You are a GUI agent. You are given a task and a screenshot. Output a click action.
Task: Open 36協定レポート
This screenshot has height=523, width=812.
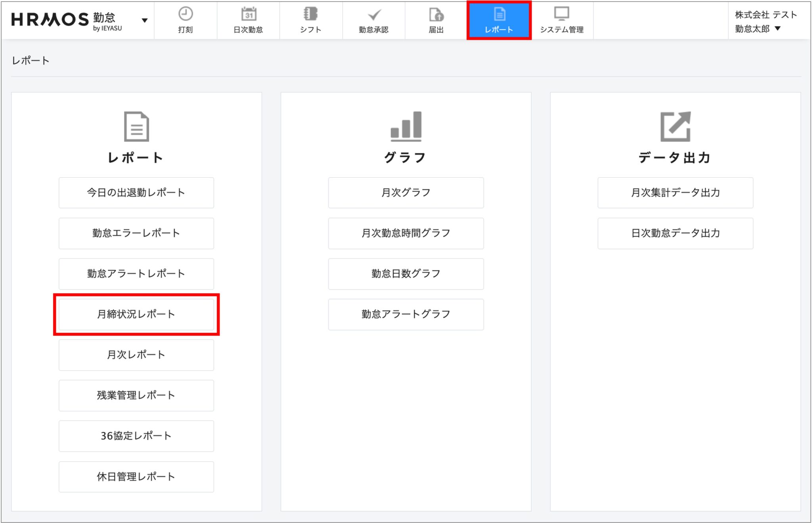point(136,436)
